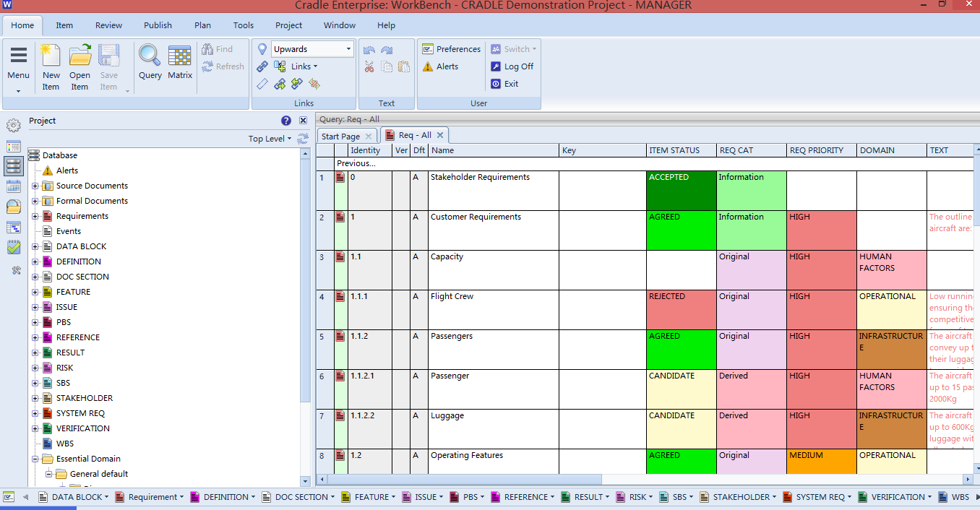Screen dimensions: 980x510
Task: Open the Matrix grid tool
Action: 180,56
